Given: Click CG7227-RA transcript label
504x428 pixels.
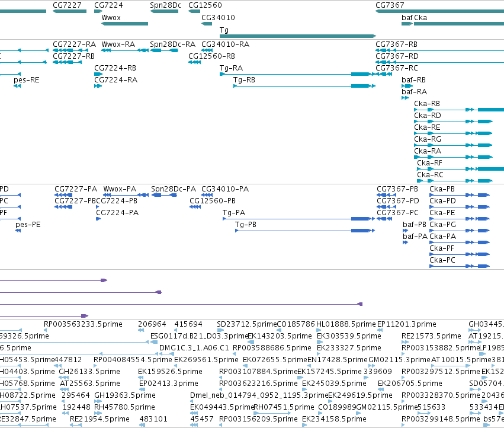Looking at the screenshot, I should [74, 44].
